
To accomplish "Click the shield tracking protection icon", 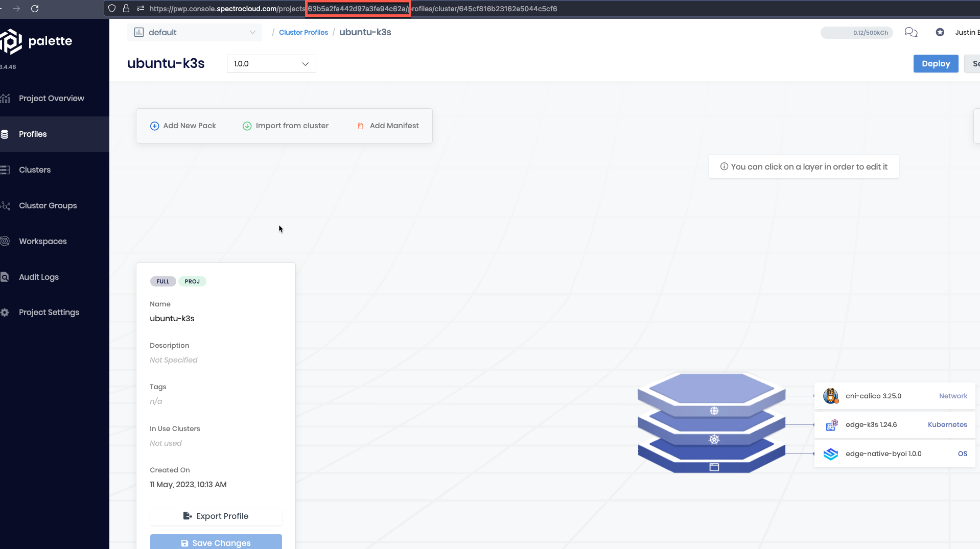I will tap(112, 8).
